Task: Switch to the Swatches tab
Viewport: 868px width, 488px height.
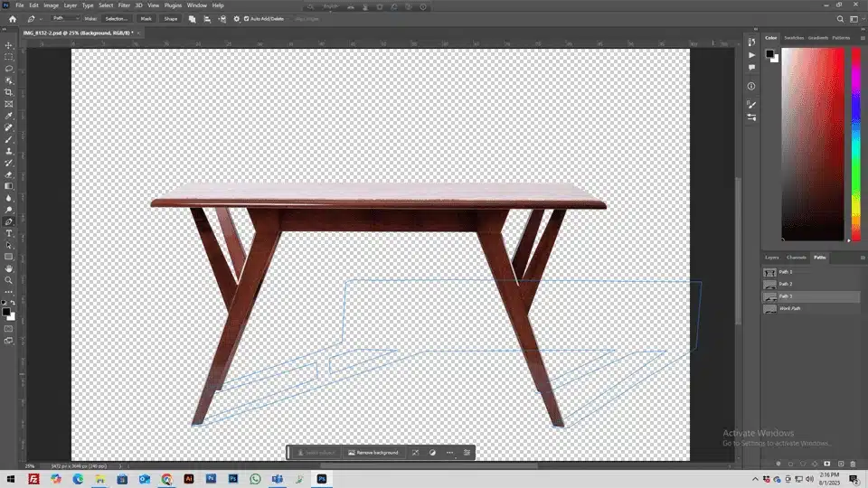Action: (794, 38)
